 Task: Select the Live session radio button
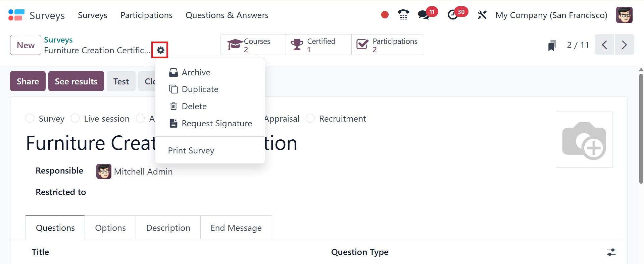point(76,119)
